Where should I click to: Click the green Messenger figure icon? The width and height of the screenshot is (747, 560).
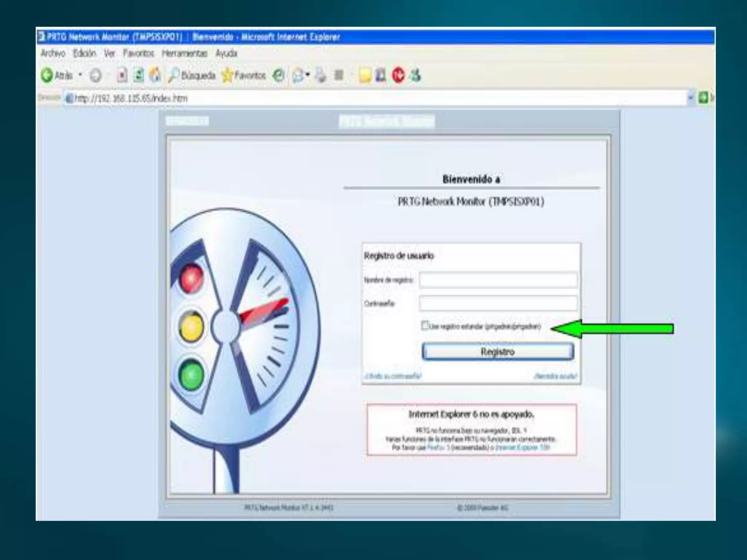(415, 75)
